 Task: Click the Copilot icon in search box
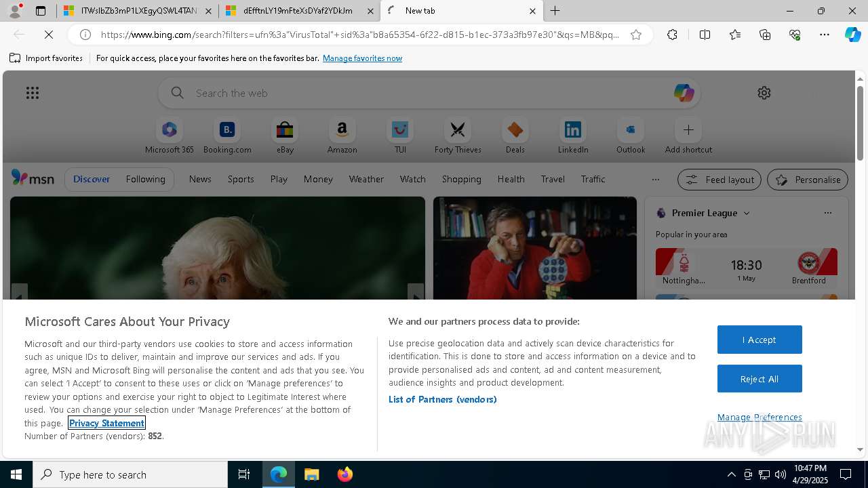click(x=684, y=93)
